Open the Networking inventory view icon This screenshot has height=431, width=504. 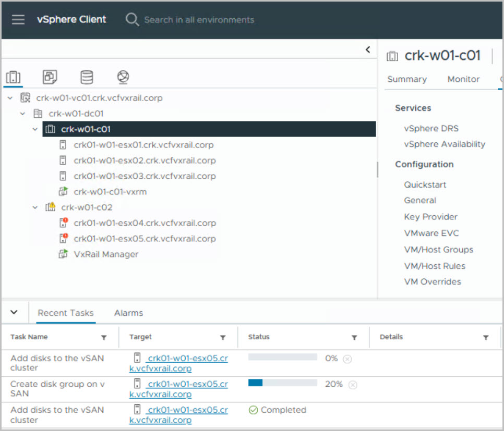[x=123, y=77]
